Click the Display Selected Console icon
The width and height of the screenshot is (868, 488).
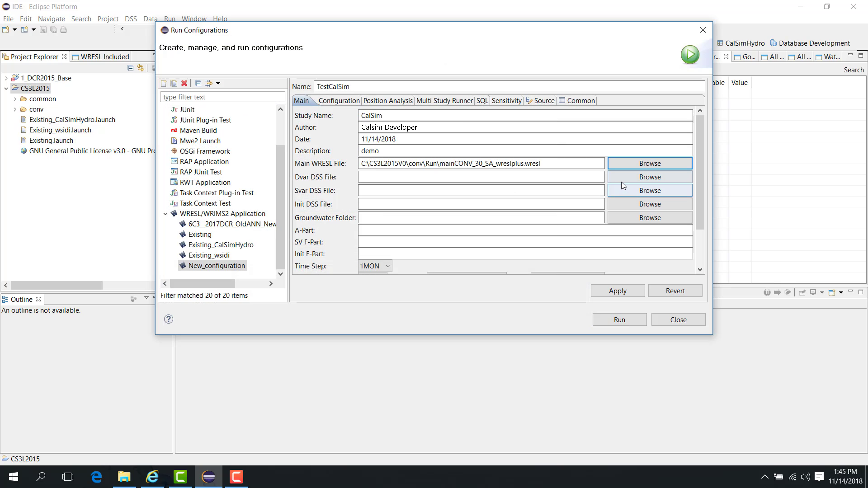(813, 292)
